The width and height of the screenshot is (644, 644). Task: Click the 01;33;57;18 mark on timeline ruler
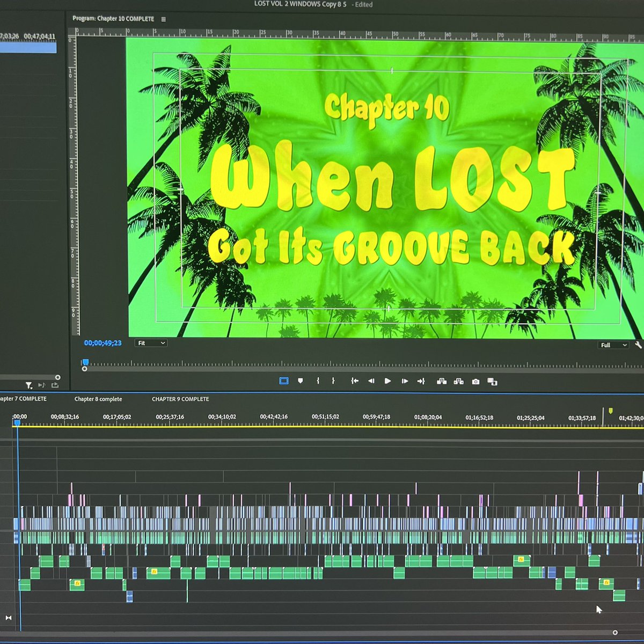click(x=582, y=418)
